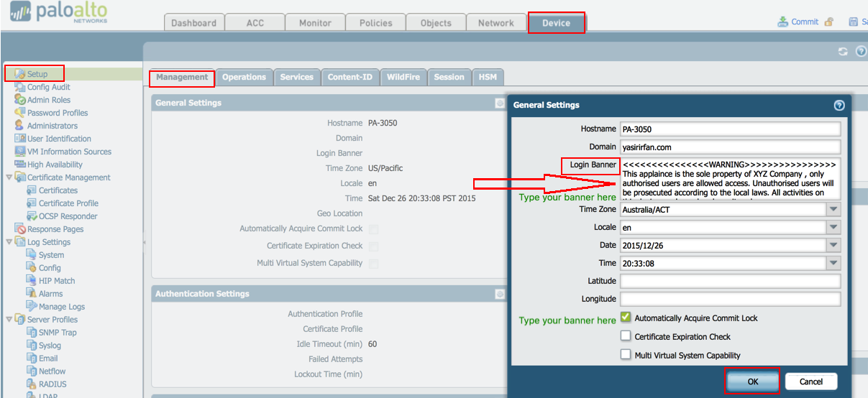Select the Admin Roles icon
The width and height of the screenshot is (868, 398).
[x=20, y=100]
